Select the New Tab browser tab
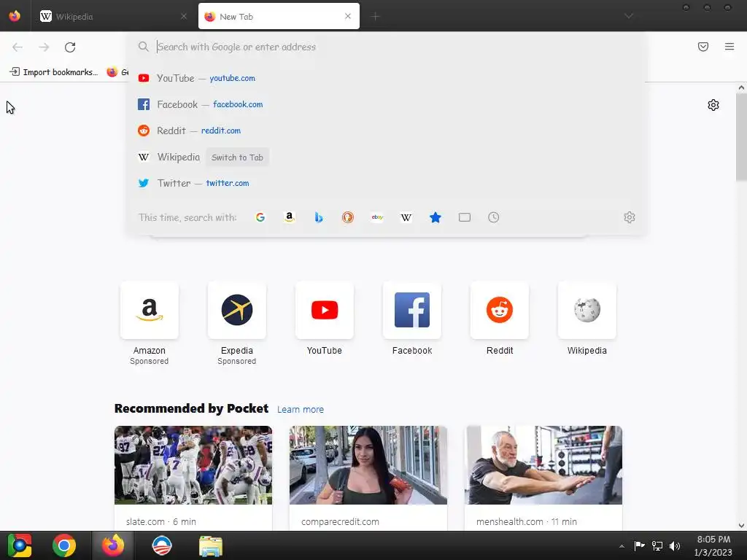 click(279, 16)
